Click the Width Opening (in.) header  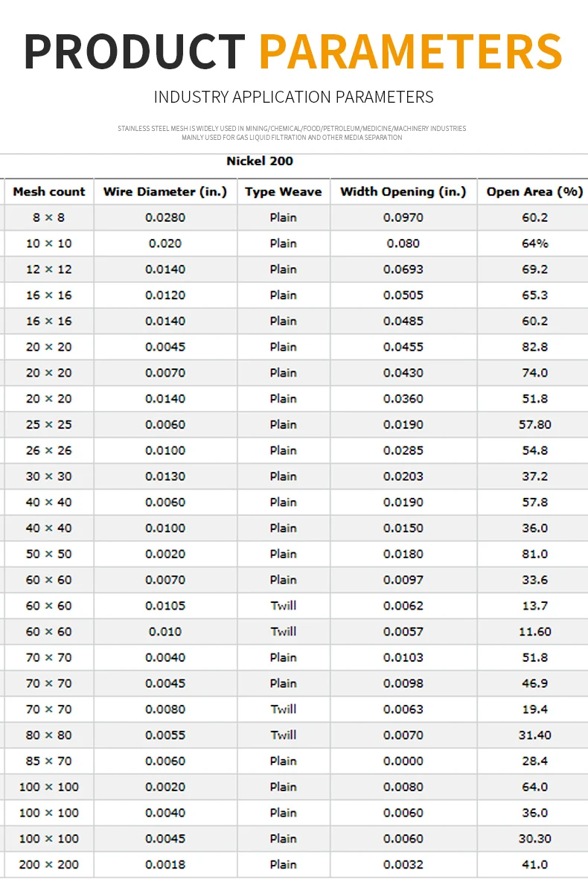click(x=403, y=192)
